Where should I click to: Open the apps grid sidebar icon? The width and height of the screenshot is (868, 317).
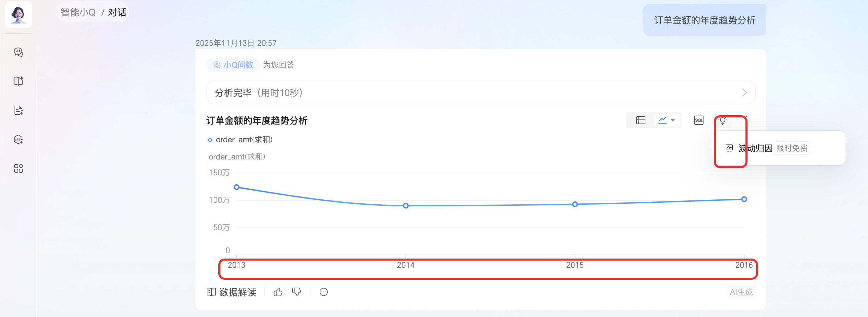pos(18,168)
